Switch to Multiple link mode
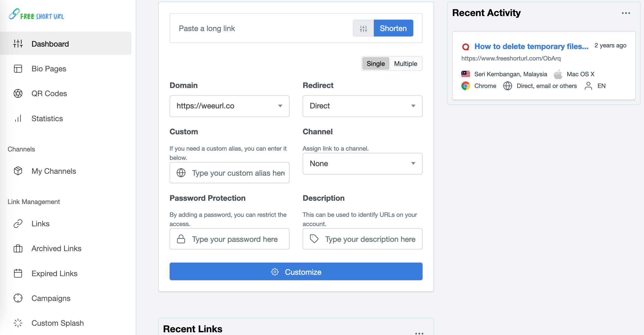644x335 pixels. point(405,64)
